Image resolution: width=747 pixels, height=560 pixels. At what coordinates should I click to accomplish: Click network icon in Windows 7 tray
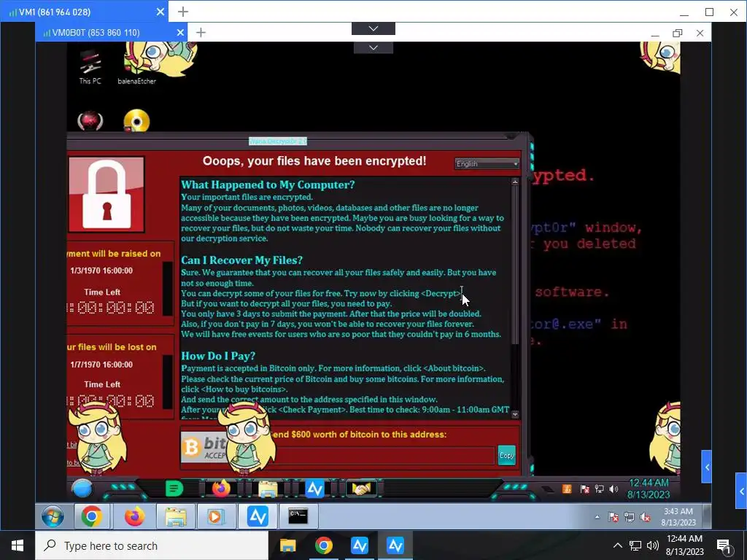[630, 517]
